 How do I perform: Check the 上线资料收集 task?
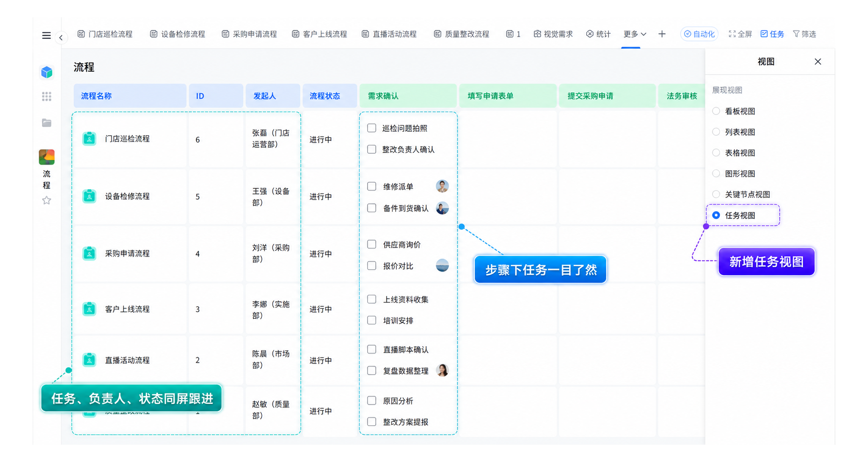point(372,299)
